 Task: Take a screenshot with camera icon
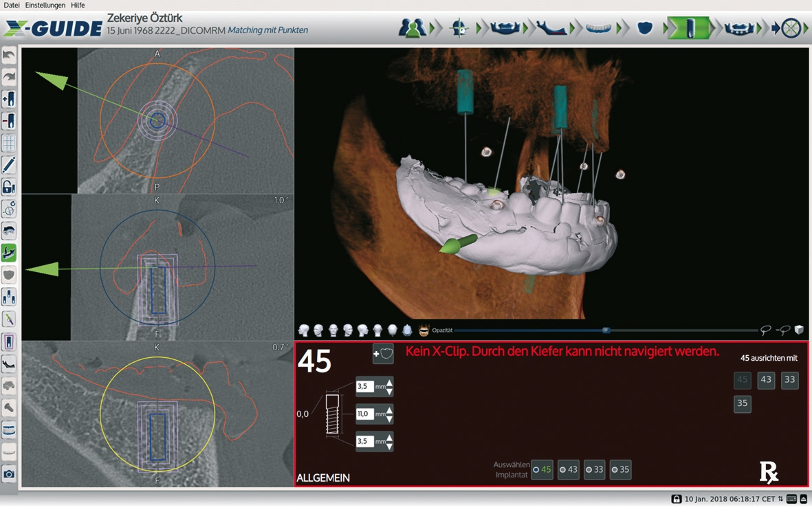click(x=9, y=474)
